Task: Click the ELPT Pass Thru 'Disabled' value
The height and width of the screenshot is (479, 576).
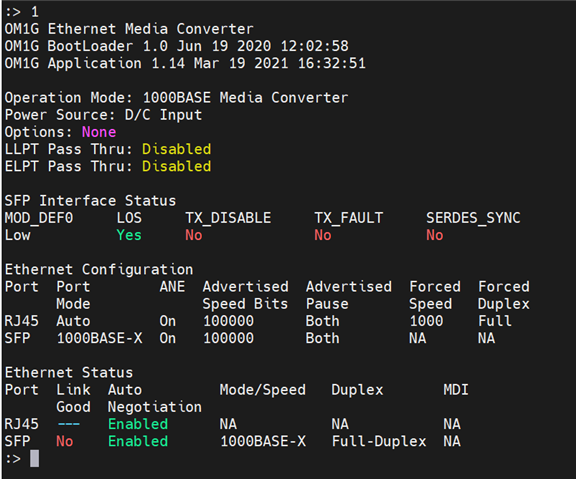Action: click(x=176, y=166)
